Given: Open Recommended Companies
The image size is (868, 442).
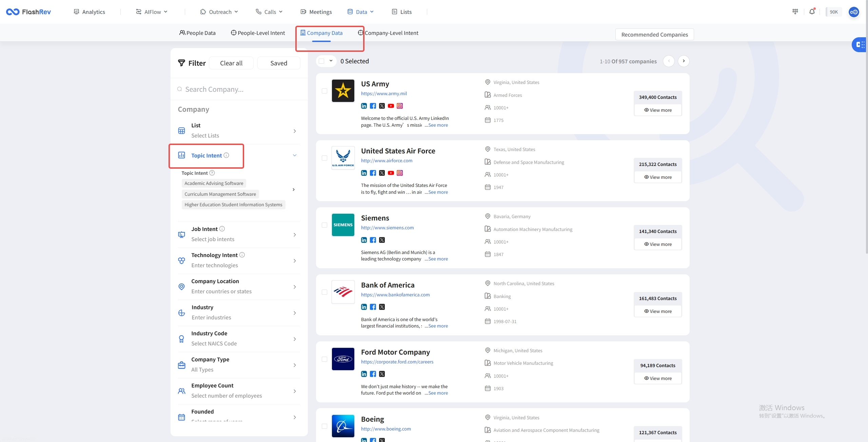Looking at the screenshot, I should point(654,35).
